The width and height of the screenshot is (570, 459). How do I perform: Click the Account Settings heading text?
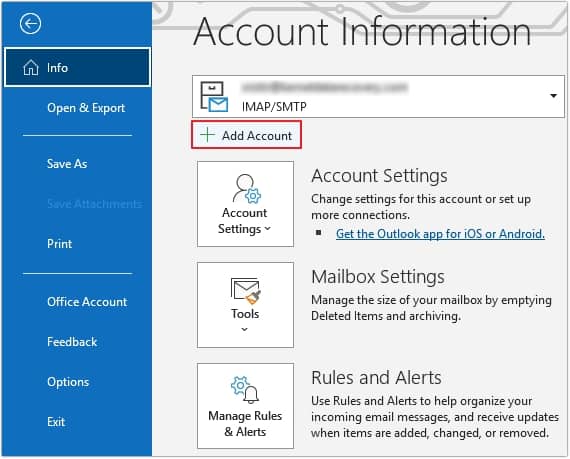point(379,176)
